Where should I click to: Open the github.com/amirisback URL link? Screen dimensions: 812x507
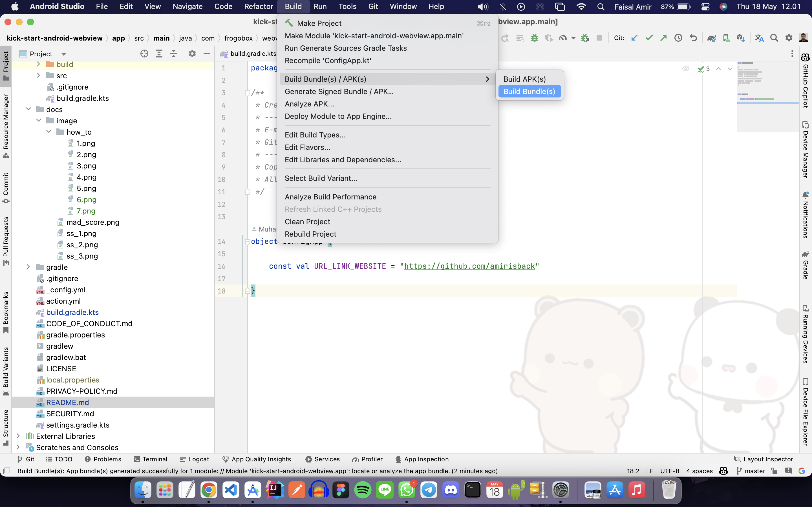[469, 266]
